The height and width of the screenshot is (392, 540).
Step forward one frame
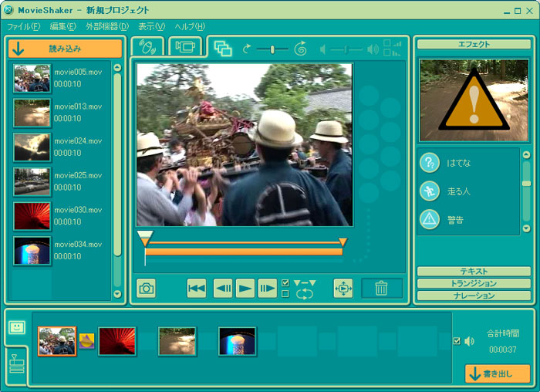[267, 289]
